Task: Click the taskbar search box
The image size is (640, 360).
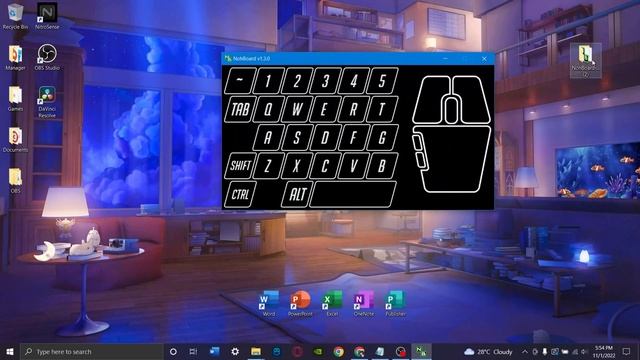Action: tap(91, 351)
